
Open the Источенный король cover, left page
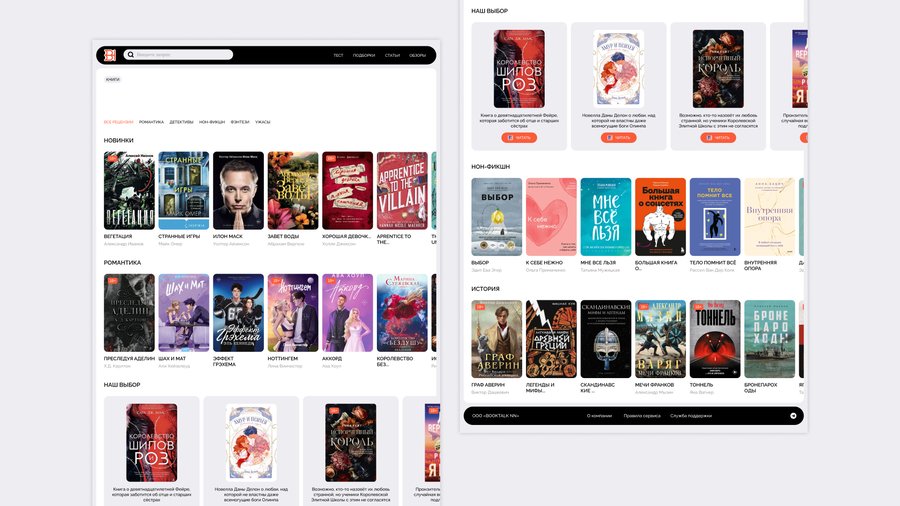pos(350,442)
